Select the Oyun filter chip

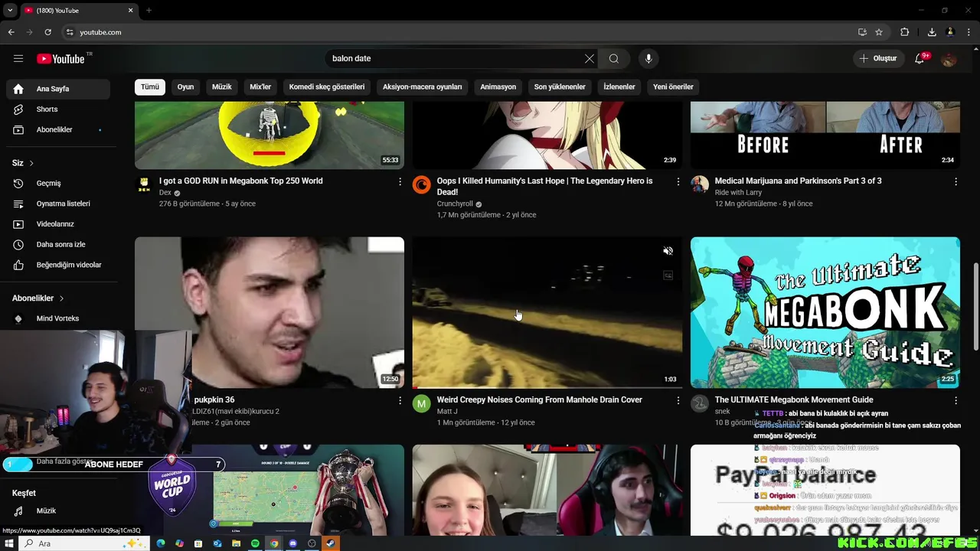186,86
